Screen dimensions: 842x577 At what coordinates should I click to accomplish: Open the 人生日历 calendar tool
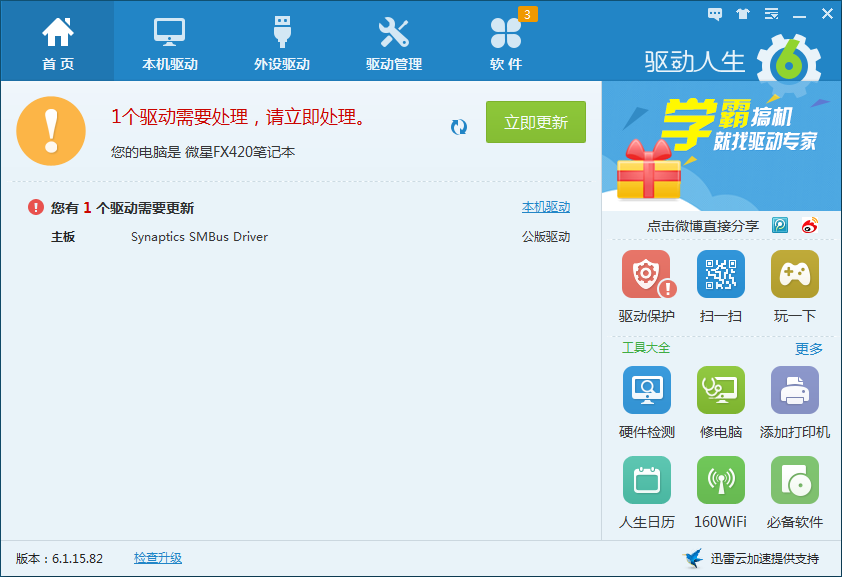point(646,481)
